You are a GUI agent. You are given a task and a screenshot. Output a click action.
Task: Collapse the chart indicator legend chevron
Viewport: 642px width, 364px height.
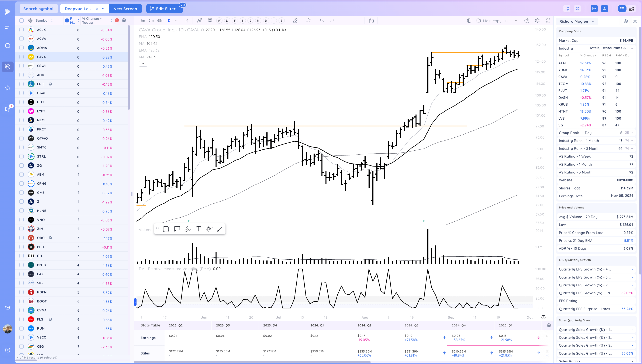143,64
